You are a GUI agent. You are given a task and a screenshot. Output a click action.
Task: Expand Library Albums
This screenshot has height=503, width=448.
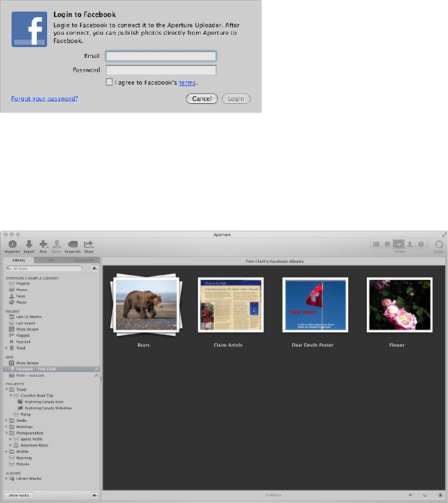tap(6, 478)
